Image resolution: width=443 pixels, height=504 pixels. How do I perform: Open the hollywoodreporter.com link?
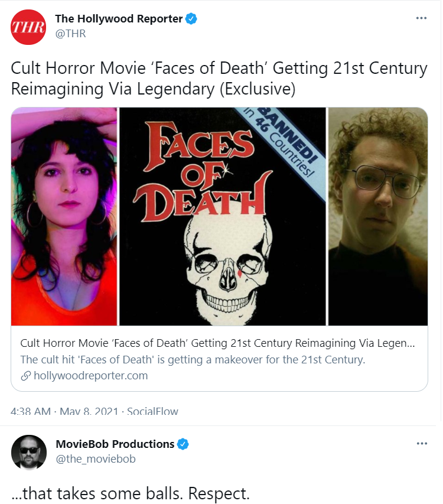coord(90,375)
